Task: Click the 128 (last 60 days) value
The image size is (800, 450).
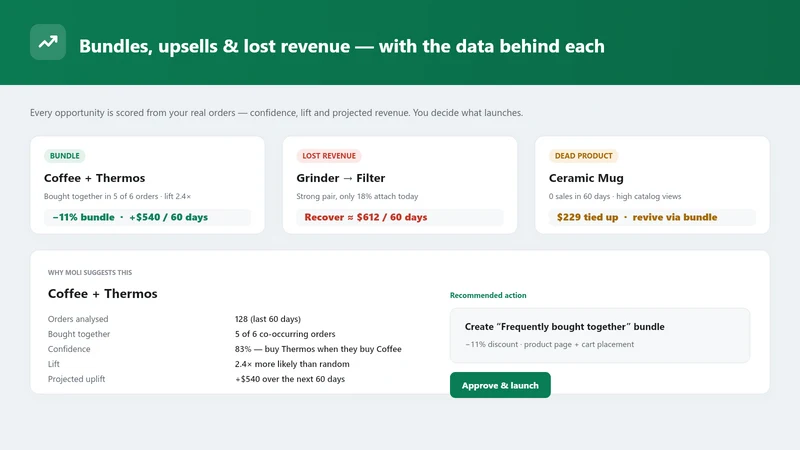Action: click(x=268, y=319)
